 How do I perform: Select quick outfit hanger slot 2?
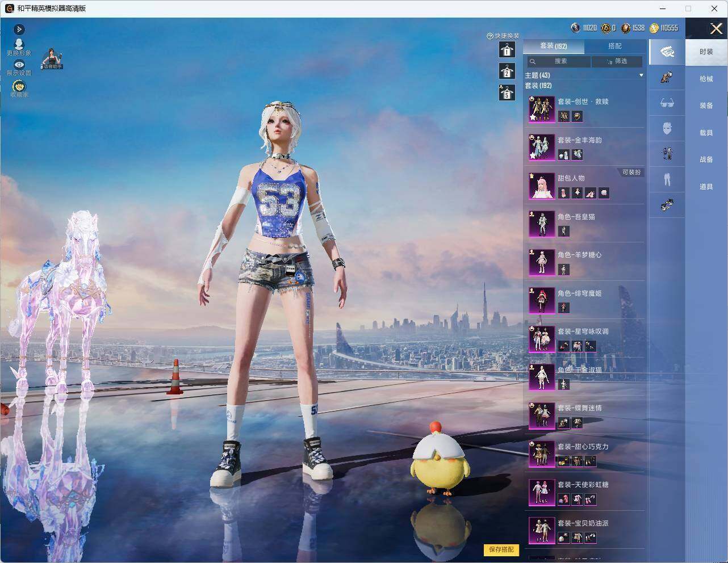pos(507,72)
